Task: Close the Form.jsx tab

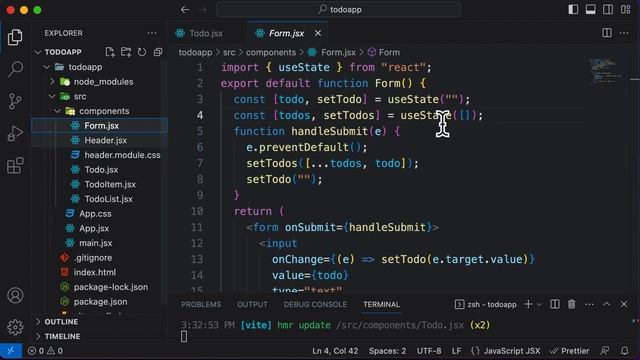Action: (318, 33)
